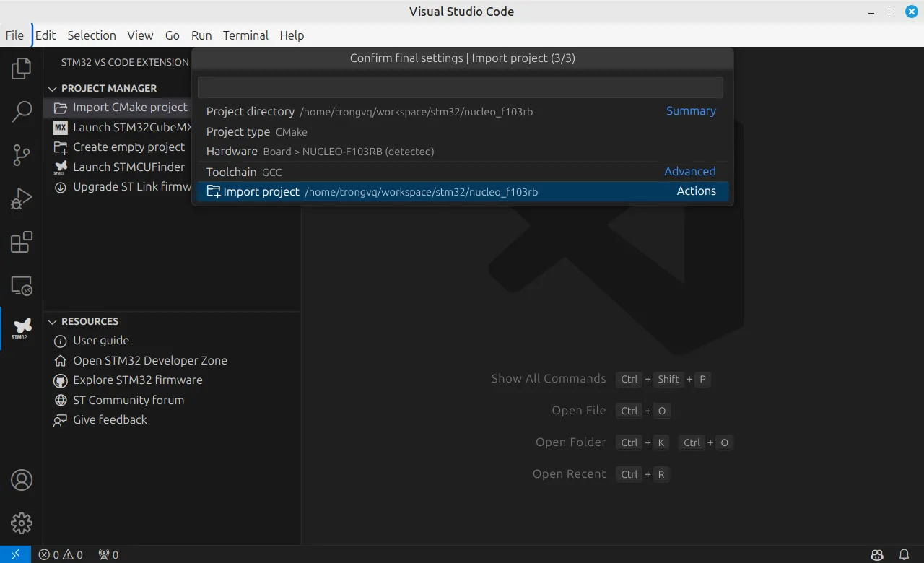Click the Give feedback label
924x563 pixels.
coord(110,420)
